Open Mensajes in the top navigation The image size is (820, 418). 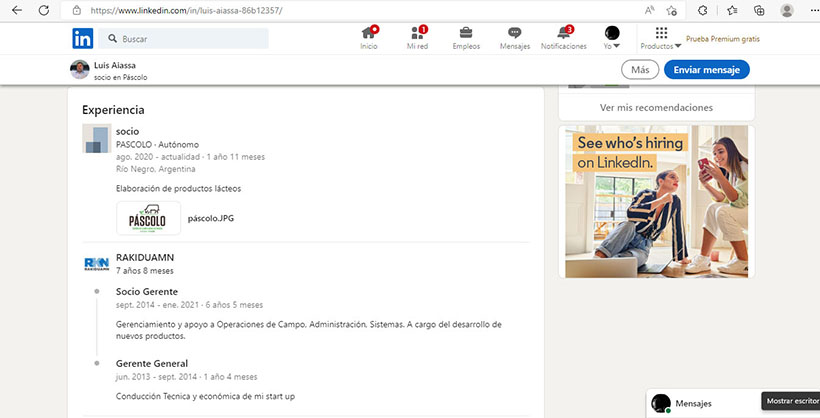coord(514,38)
